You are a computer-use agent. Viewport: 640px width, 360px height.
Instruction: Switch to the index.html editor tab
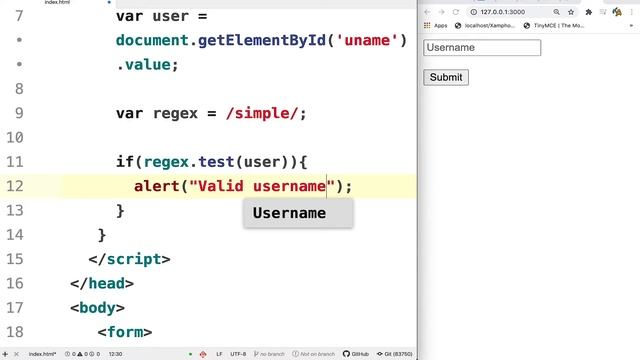click(x=57, y=2)
